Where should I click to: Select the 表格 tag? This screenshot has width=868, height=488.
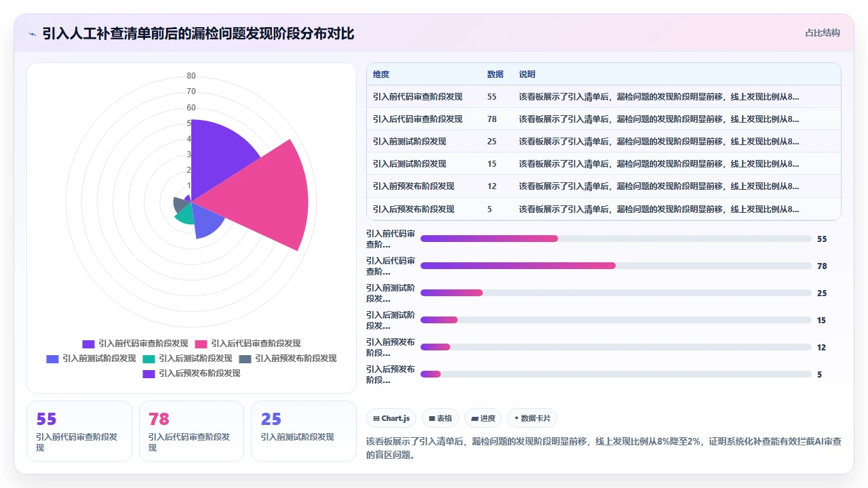tap(440, 418)
